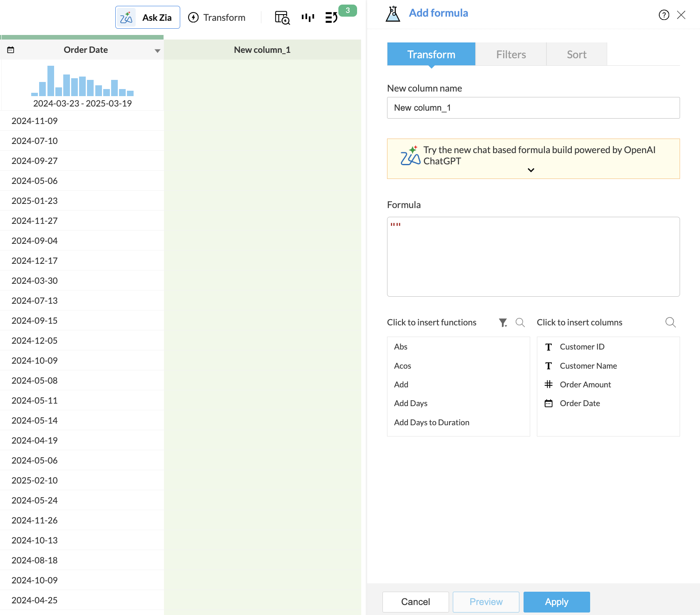Select the 2024-05-14 date cell
Viewport: 700px width, 615px height.
(x=82, y=420)
